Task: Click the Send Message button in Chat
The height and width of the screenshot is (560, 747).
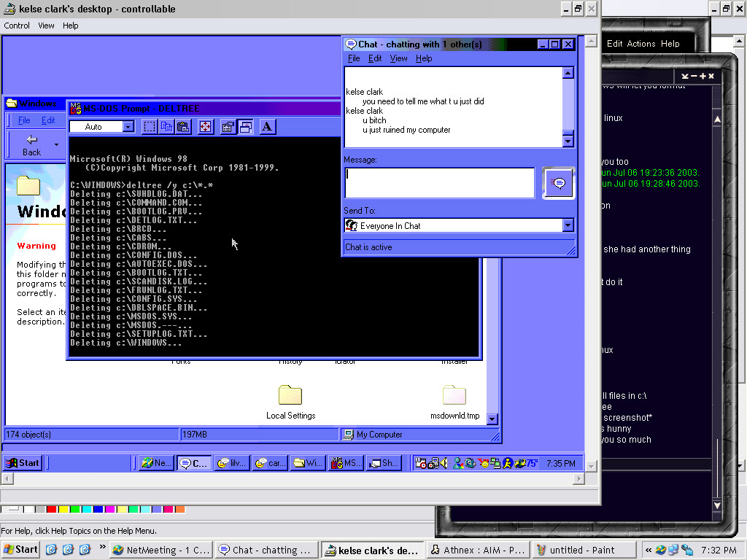Action: tap(558, 183)
